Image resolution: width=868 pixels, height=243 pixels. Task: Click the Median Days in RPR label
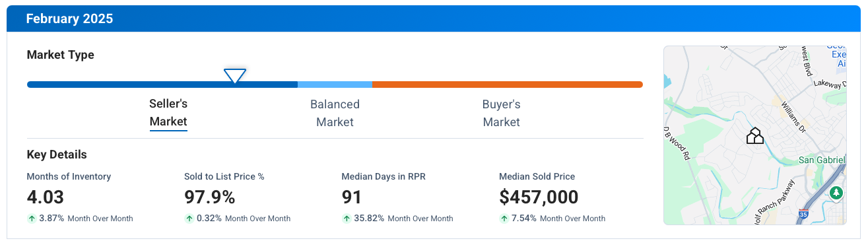384,176
